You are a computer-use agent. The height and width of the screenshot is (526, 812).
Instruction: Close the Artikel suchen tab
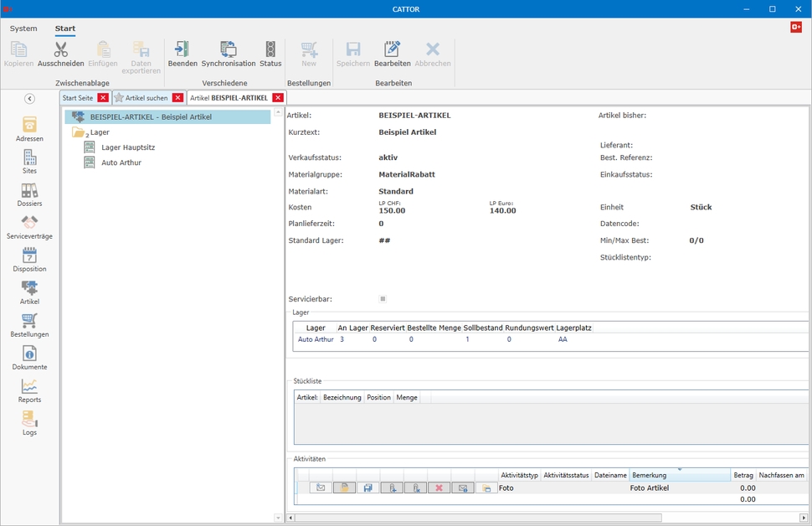pos(177,98)
